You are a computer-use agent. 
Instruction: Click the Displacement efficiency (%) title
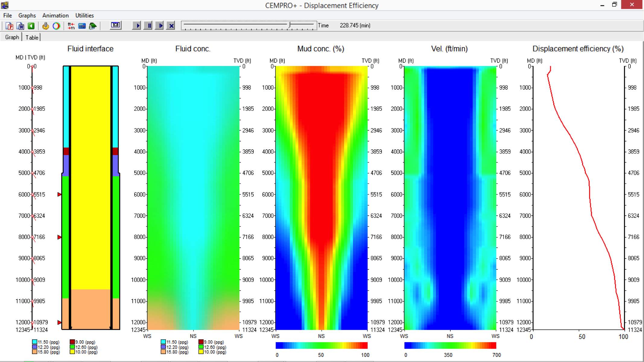[578, 49]
